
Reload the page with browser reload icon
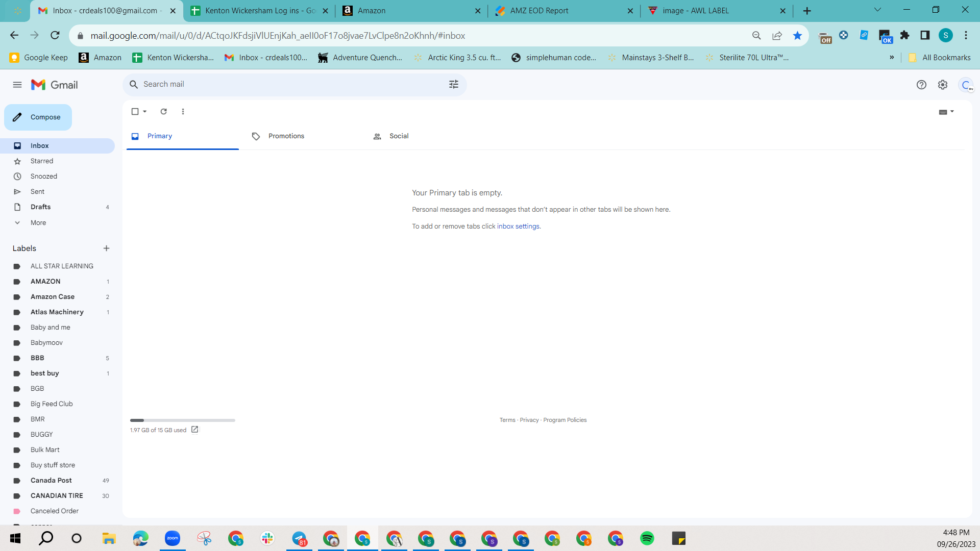click(55, 35)
